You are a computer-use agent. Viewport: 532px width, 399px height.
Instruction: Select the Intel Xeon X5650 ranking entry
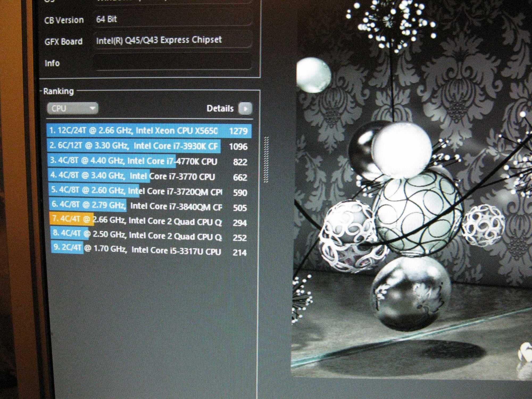(149, 131)
